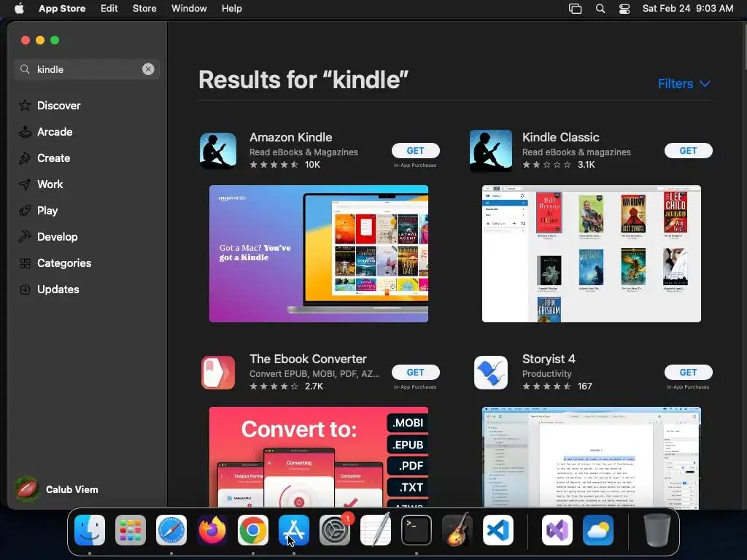The image size is (747, 560).
Task: Get the Kindle Classic app
Action: [689, 150]
